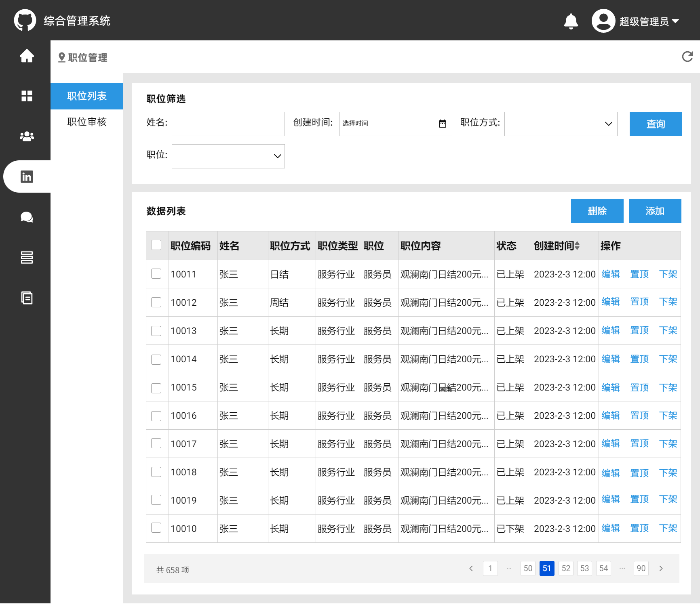The width and height of the screenshot is (700, 607).
Task: Open the 职位 dropdown
Action: coord(228,156)
